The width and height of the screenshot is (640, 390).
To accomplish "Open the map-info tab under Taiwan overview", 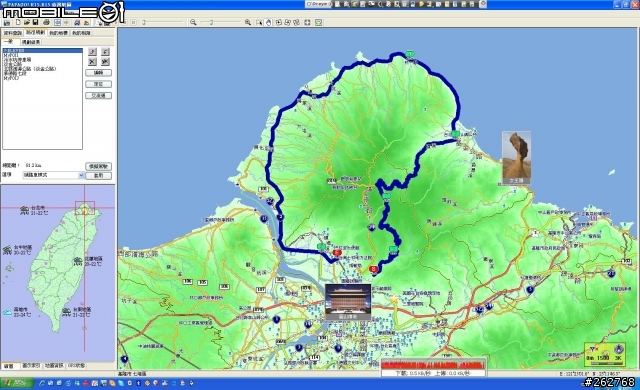I will click(x=54, y=366).
